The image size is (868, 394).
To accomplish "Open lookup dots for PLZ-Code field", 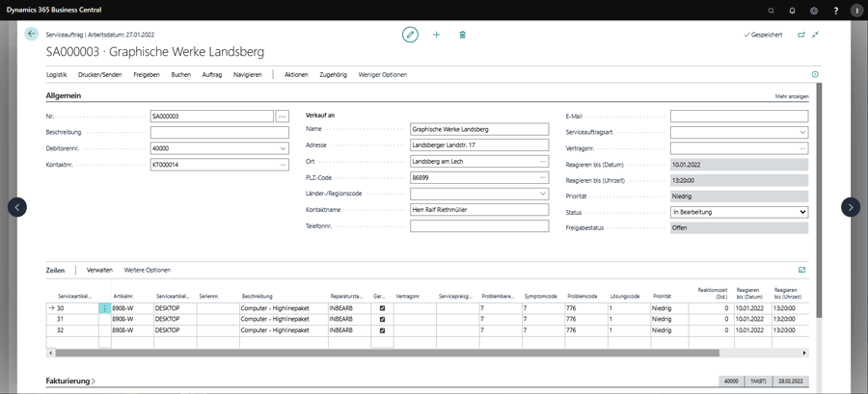I will [543, 177].
